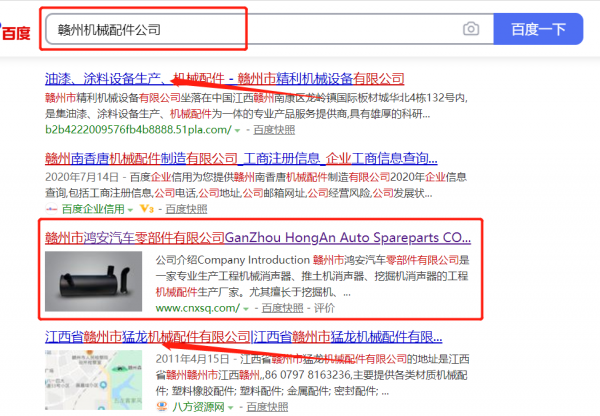The height and width of the screenshot is (416, 600).
Task: Click the V3 credibility badge icon
Action: pyautogui.click(x=147, y=208)
